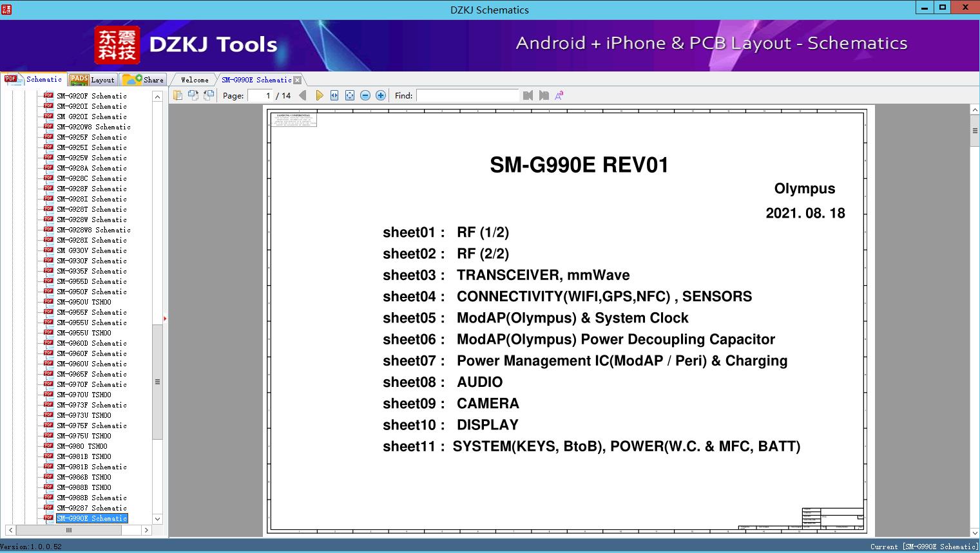
Task: Fit the schematic page to width
Action: pyautogui.click(x=334, y=95)
